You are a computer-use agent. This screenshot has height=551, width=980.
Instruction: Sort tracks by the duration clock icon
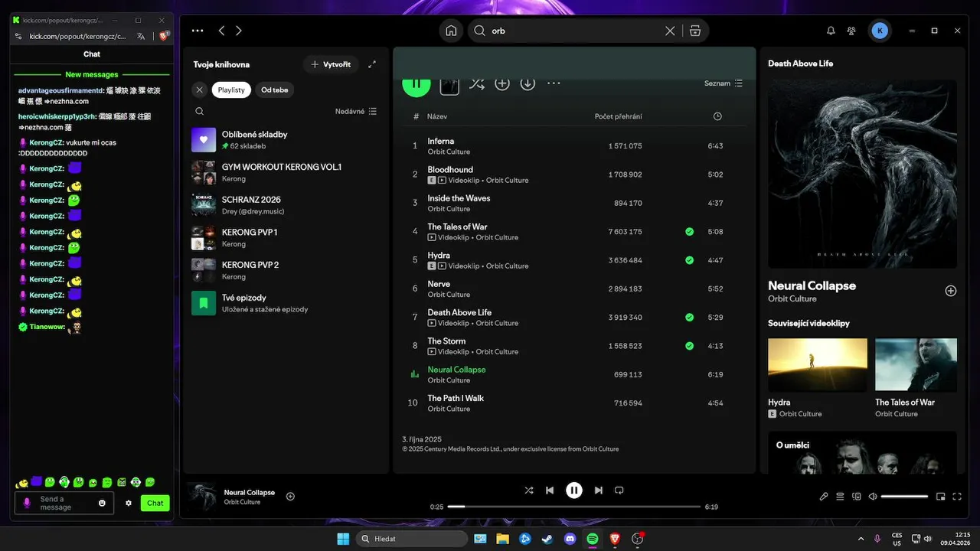(717, 116)
